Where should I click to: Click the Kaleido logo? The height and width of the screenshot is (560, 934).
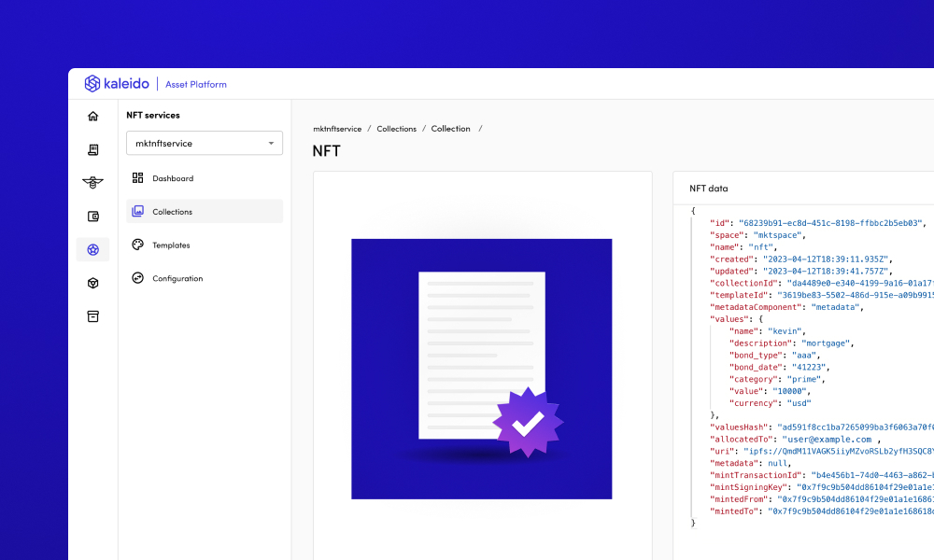tap(117, 84)
